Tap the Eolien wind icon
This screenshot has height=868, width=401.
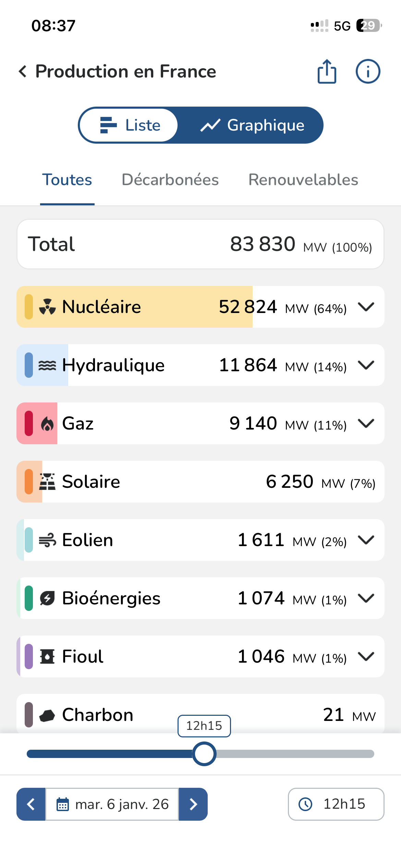tap(47, 540)
